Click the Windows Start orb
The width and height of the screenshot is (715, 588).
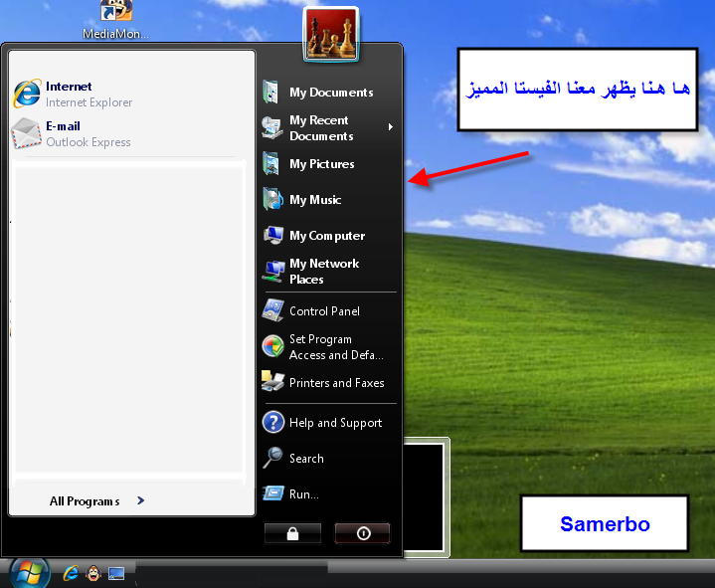[30, 572]
